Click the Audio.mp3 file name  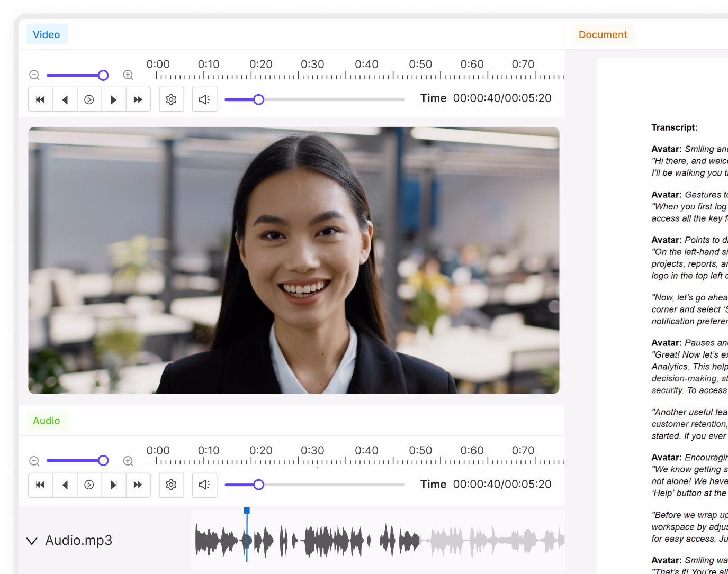coord(79,541)
